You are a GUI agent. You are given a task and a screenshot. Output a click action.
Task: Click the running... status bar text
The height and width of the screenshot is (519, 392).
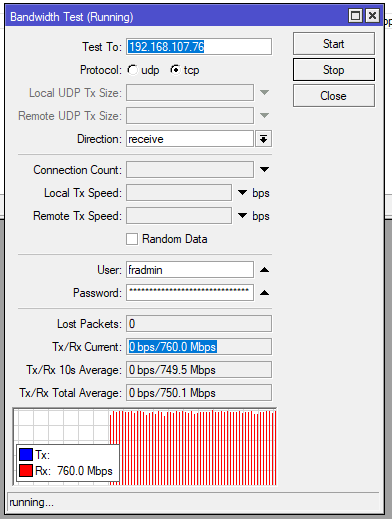click(x=32, y=502)
